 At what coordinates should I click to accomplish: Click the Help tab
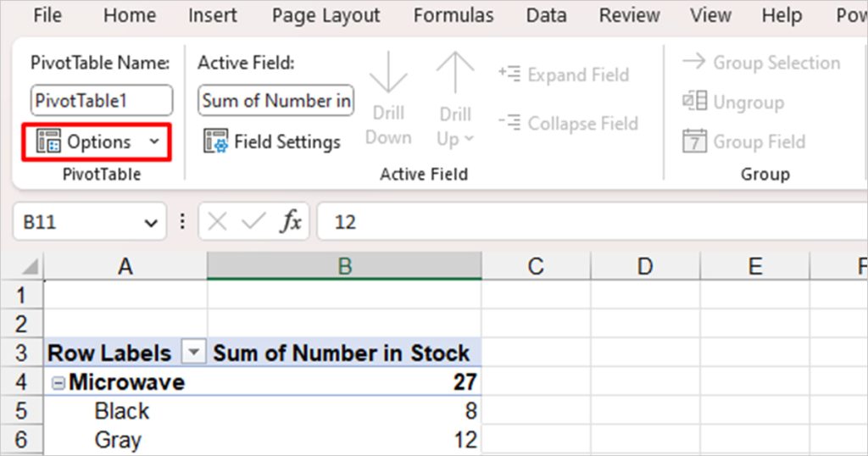782,15
